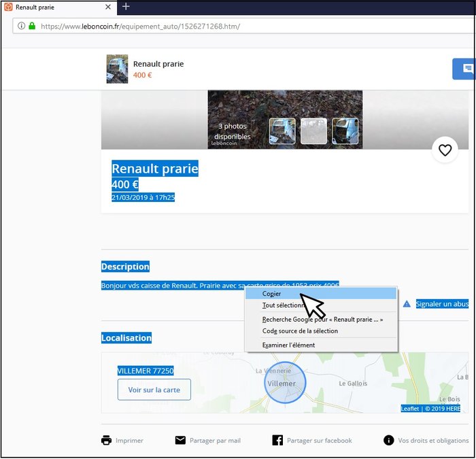Viewport: 476px width, 459px height.
Task: Choose Tout sélectionner in the context menu
Action: (321, 305)
